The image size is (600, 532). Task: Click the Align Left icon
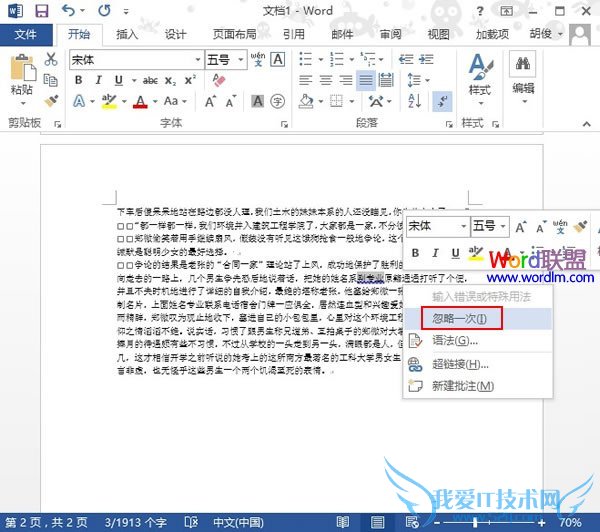[x=305, y=80]
